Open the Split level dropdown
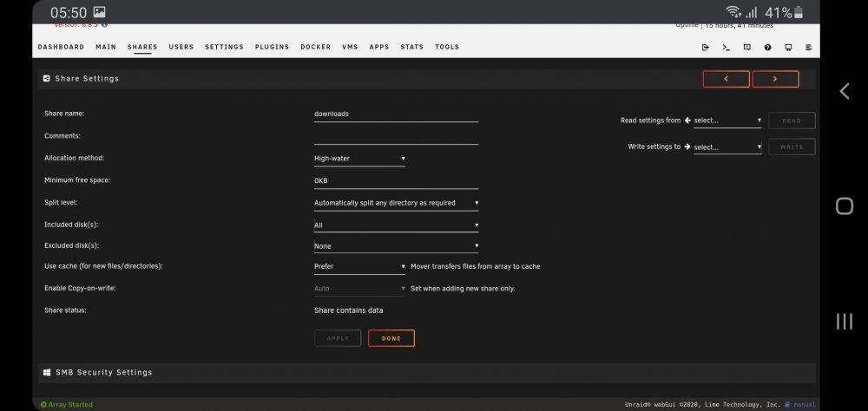This screenshot has width=868, height=411. pos(397,203)
